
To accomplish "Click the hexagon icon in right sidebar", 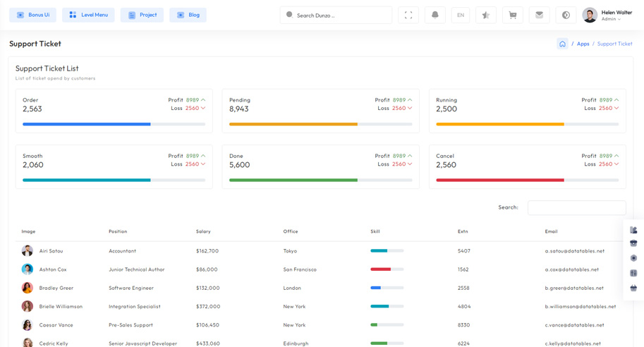I will tap(633, 258).
